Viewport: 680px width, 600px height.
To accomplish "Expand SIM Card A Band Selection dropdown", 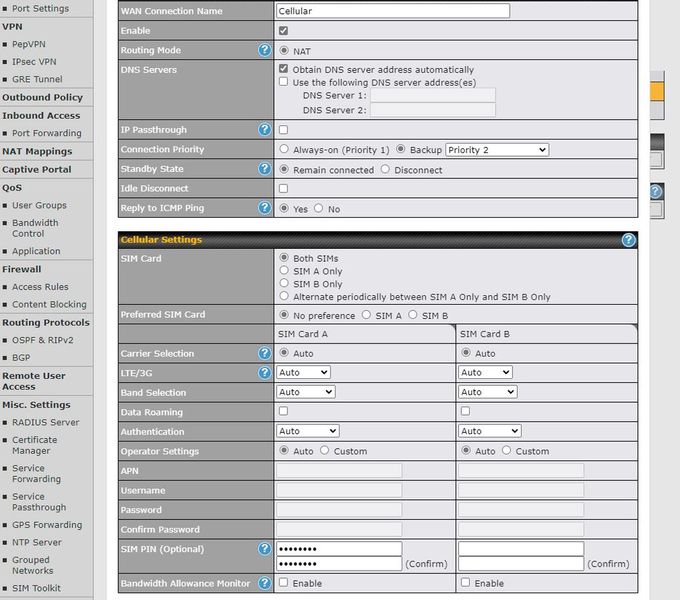I will (x=305, y=392).
